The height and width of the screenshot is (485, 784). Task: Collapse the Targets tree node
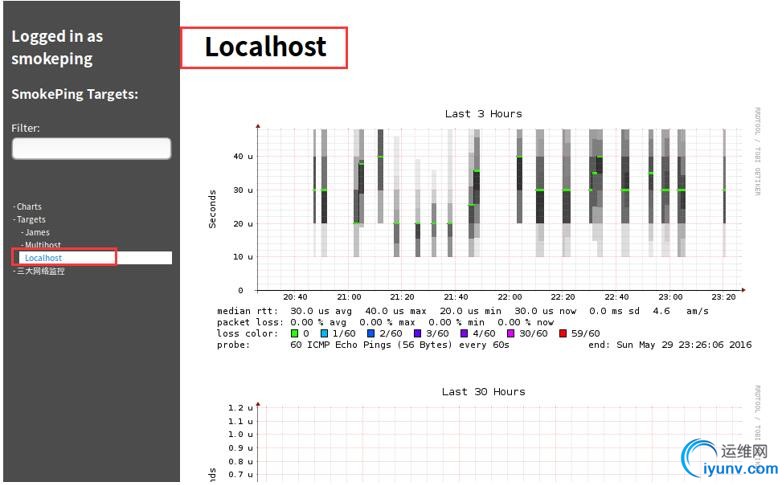30,220
